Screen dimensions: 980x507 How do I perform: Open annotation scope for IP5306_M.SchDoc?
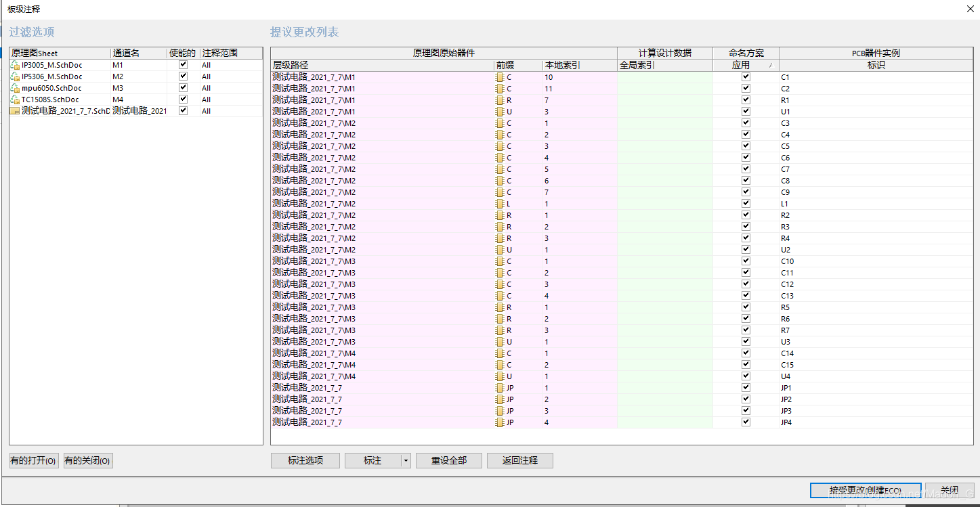pos(230,77)
